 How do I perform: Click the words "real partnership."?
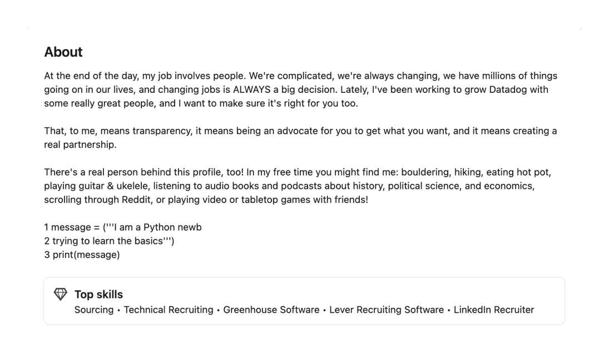pos(80,144)
